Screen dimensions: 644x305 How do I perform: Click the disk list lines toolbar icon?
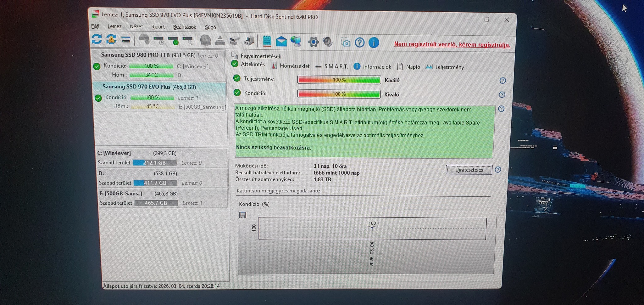pyautogui.click(x=126, y=40)
